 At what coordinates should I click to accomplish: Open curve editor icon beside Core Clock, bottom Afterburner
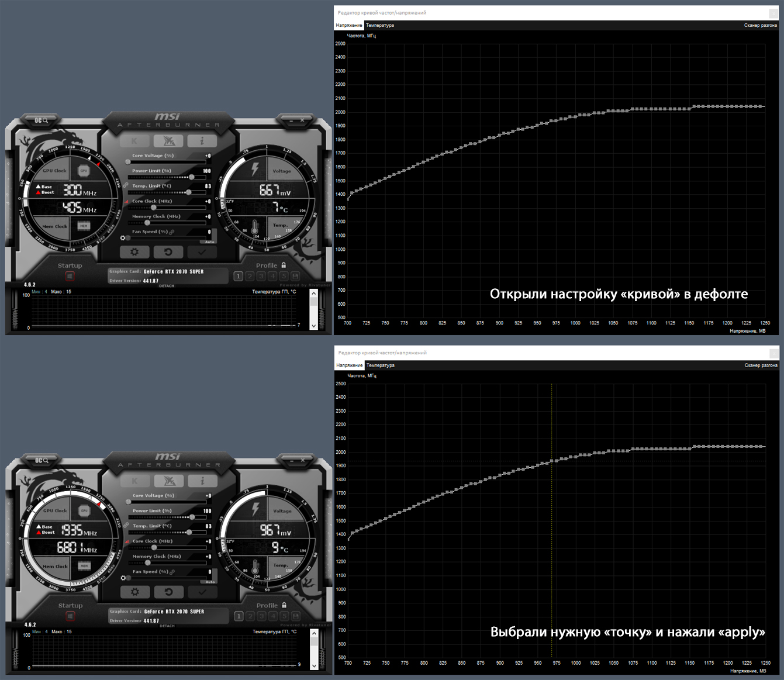click(x=127, y=542)
